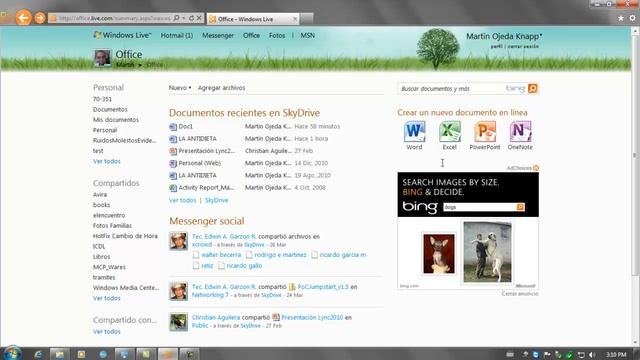
Task: Click the dog and man ad photo
Action: click(487, 251)
